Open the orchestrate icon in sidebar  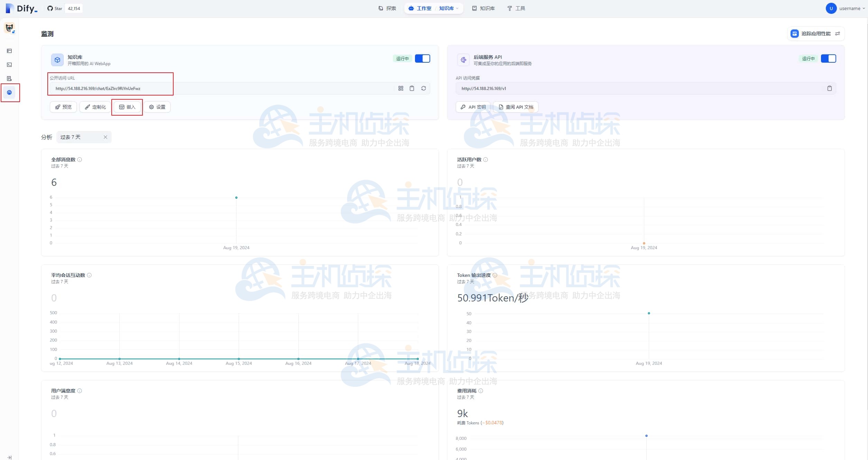point(9,51)
